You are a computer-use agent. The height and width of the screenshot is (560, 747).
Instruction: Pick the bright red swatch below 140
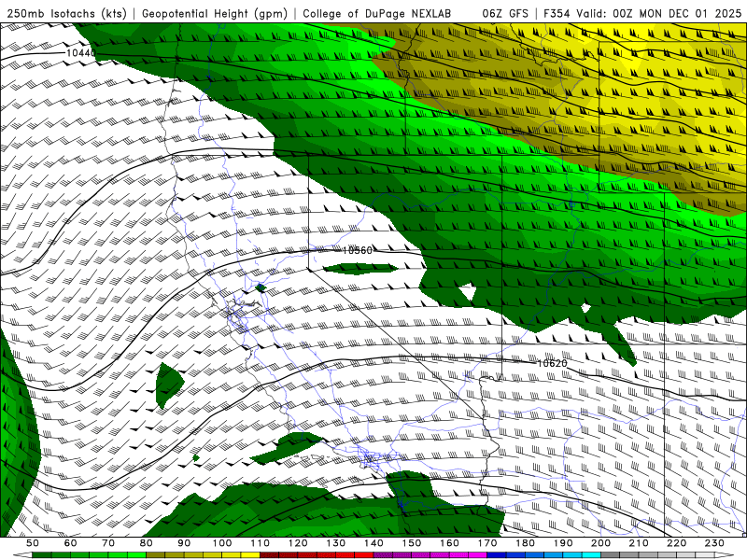(364, 554)
